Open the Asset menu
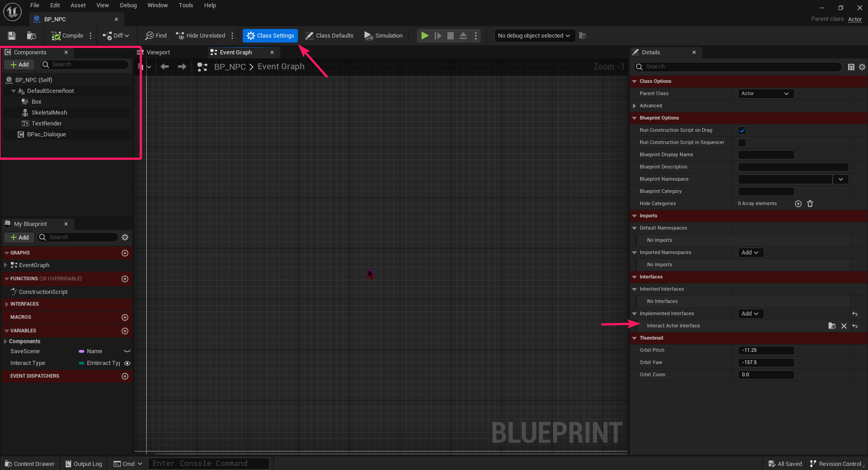868x470 pixels. [x=78, y=5]
